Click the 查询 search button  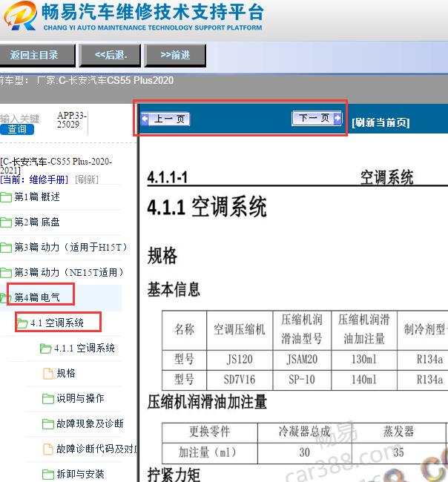[x=17, y=129]
